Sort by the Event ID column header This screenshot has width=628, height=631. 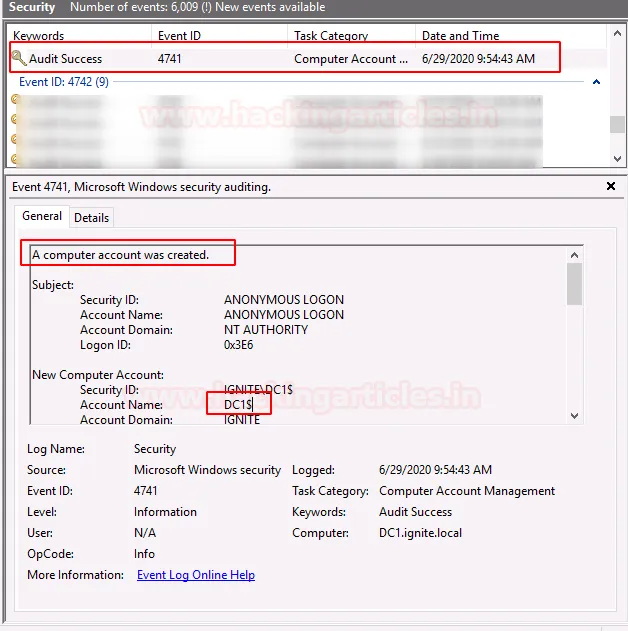pos(179,36)
